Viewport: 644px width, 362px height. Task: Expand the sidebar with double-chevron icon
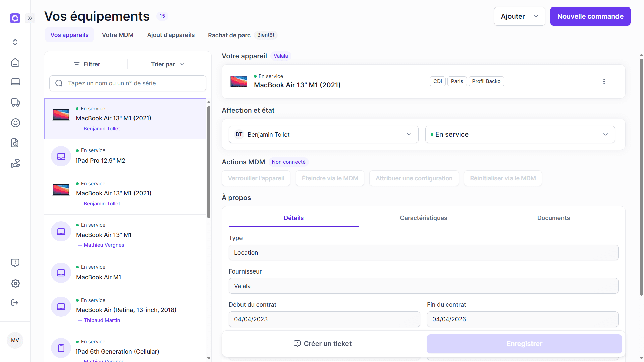click(30, 18)
